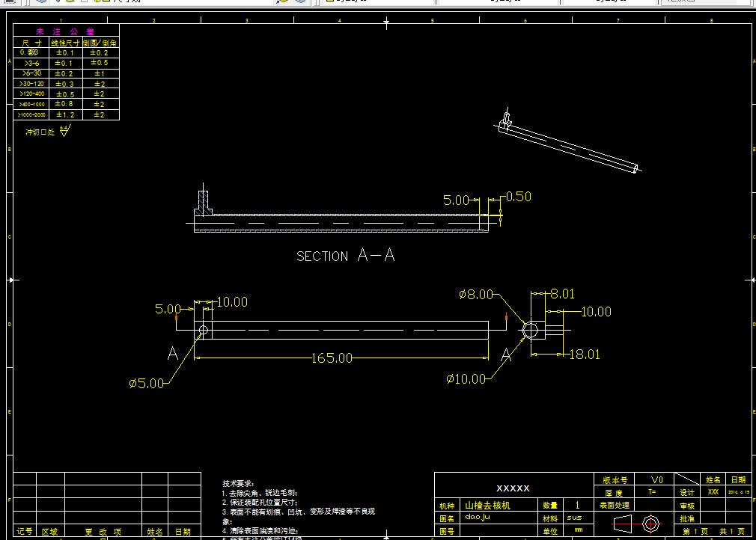Click the SECTION A-A label
The width and height of the screenshot is (756, 540).
coord(346,255)
